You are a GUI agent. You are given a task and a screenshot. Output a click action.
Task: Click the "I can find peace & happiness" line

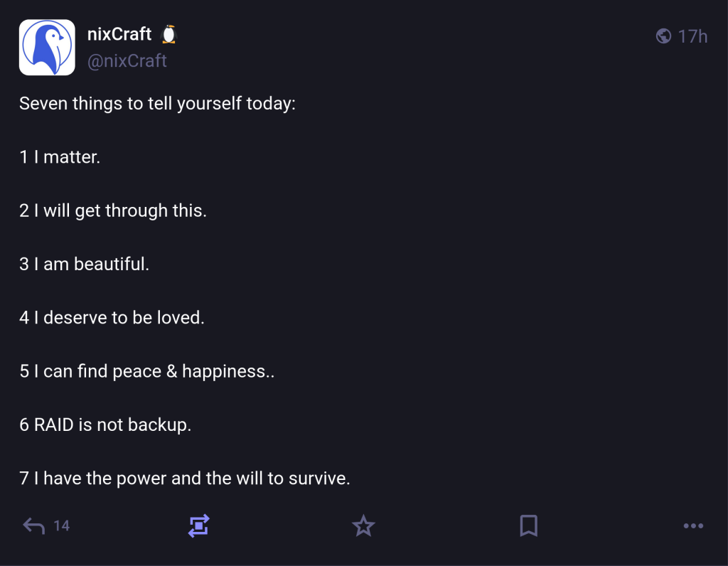click(146, 371)
